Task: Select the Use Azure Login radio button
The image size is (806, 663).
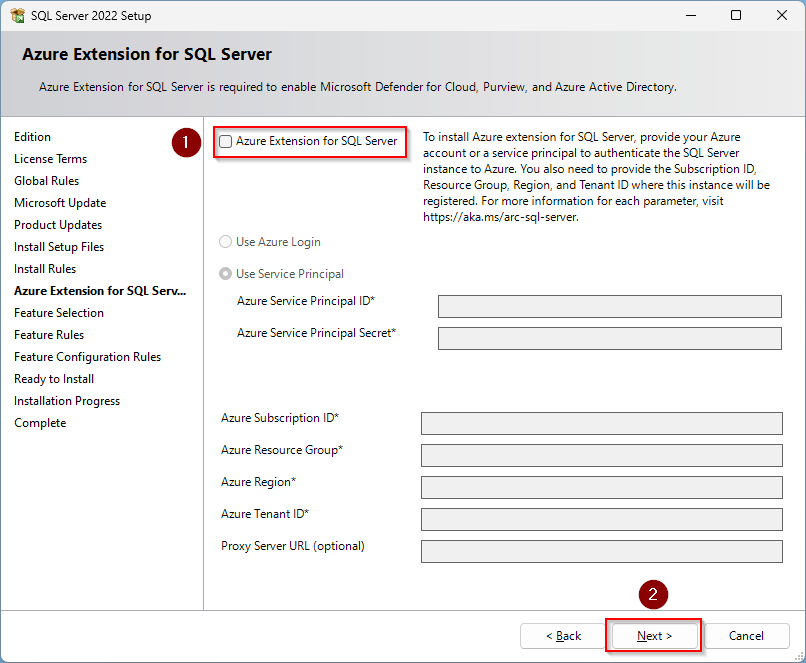Action: 226,242
